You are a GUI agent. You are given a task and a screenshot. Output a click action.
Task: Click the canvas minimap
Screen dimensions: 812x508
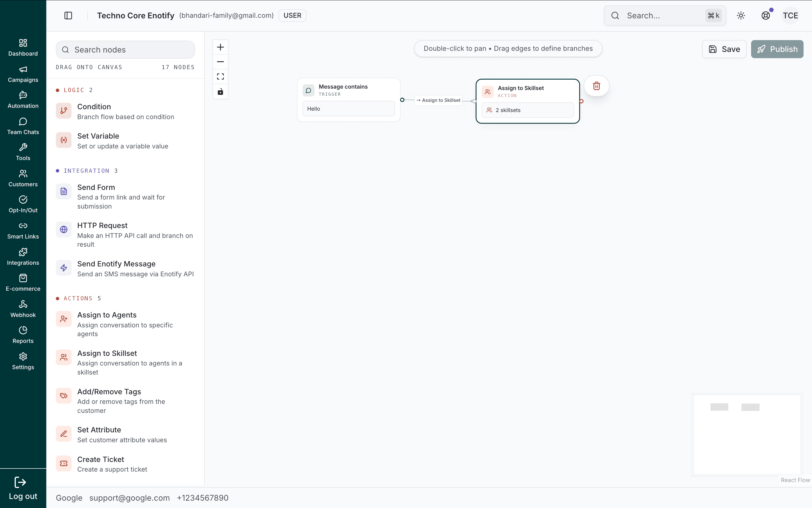coord(747,434)
